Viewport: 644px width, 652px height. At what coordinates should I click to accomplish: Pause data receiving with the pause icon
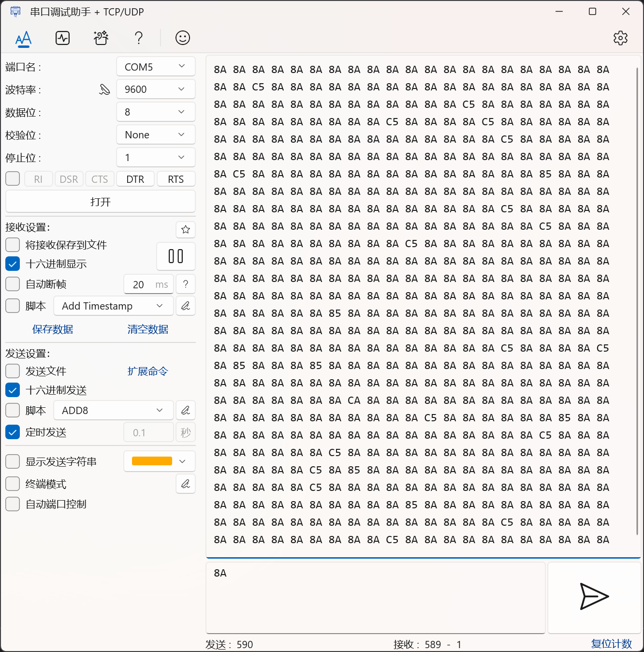[x=176, y=256]
